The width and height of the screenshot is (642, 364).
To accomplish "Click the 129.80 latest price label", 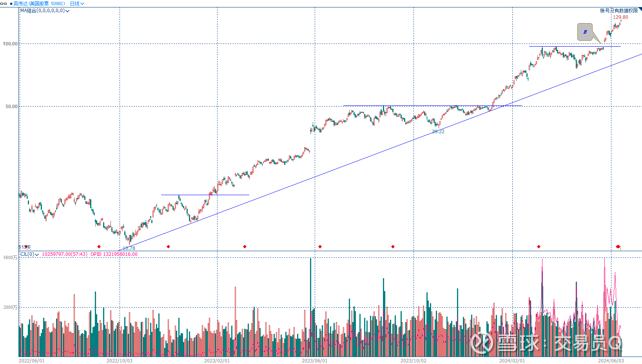I will pyautogui.click(x=620, y=17).
